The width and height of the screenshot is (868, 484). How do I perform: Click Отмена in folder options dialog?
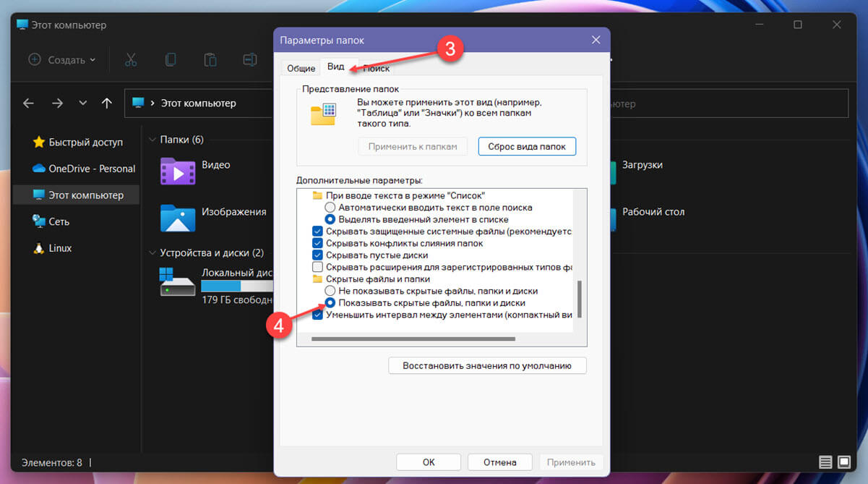coord(500,462)
